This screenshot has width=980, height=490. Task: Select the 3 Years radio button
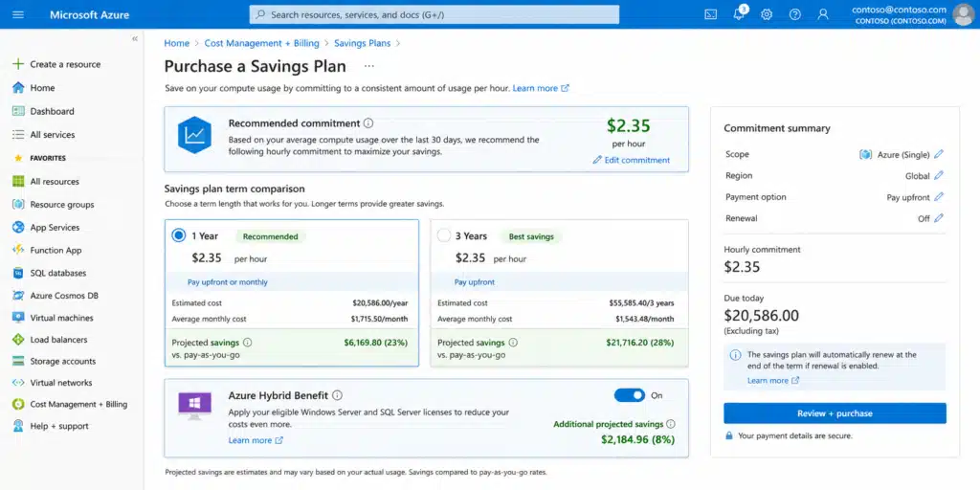(x=444, y=235)
